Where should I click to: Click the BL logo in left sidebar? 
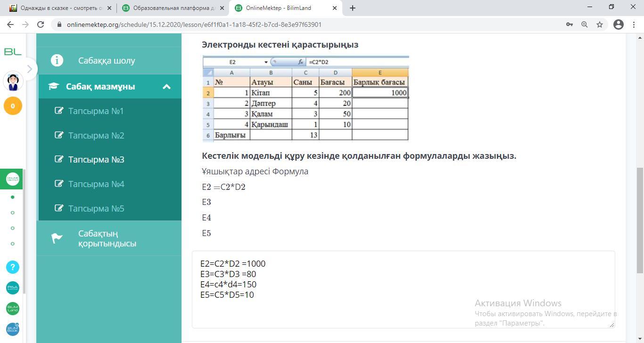[13, 52]
